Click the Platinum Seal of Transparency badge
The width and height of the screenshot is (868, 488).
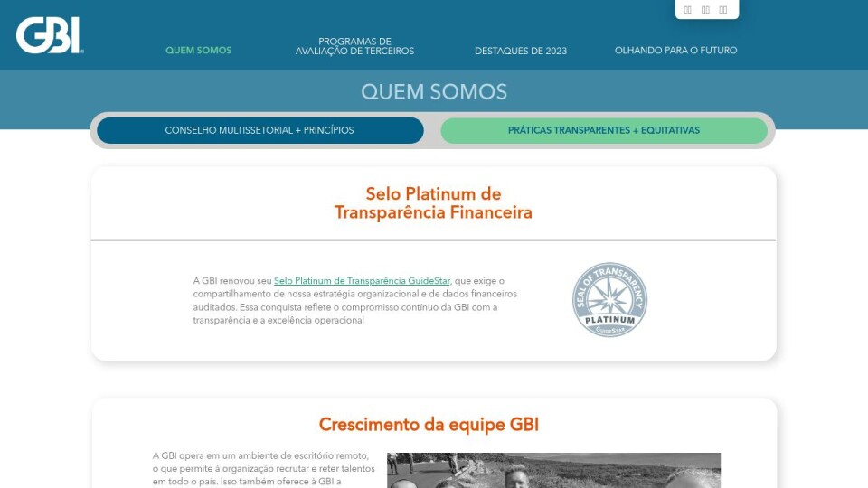click(x=609, y=299)
